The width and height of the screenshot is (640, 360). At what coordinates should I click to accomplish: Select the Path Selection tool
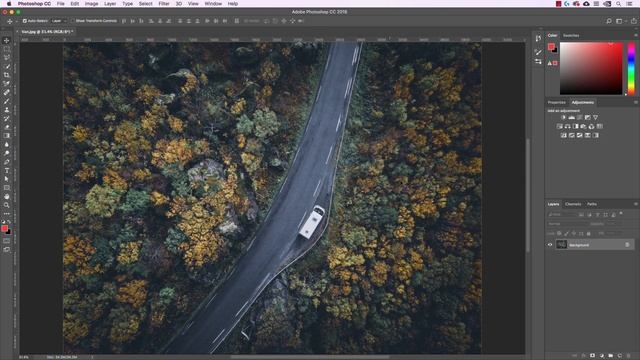point(7,179)
